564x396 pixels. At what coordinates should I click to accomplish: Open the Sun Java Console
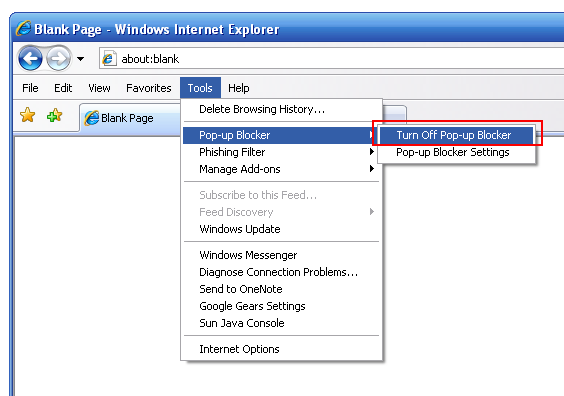(281, 323)
